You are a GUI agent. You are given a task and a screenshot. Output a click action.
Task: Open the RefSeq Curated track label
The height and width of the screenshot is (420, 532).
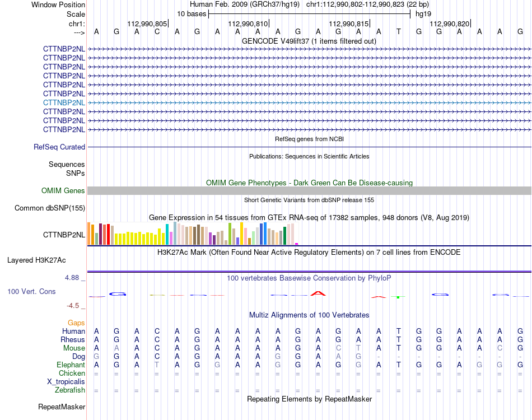coord(59,147)
